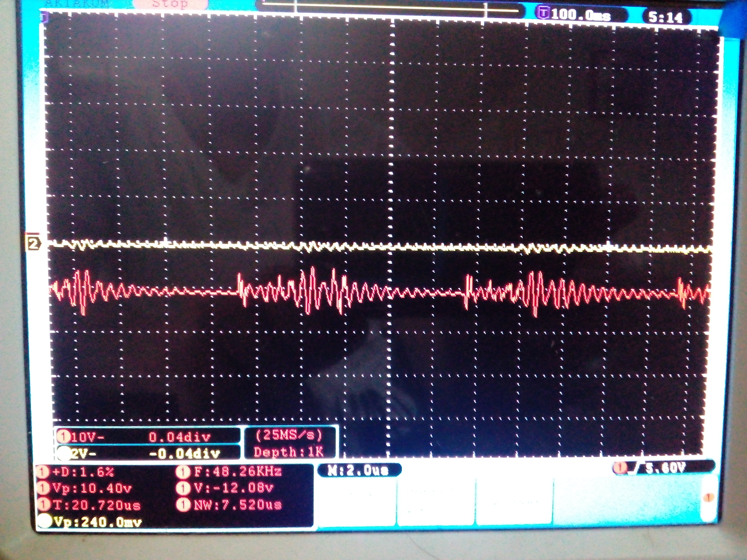The width and height of the screenshot is (747, 560).
Task: Click the 5:14 clock display
Action: (x=665, y=17)
